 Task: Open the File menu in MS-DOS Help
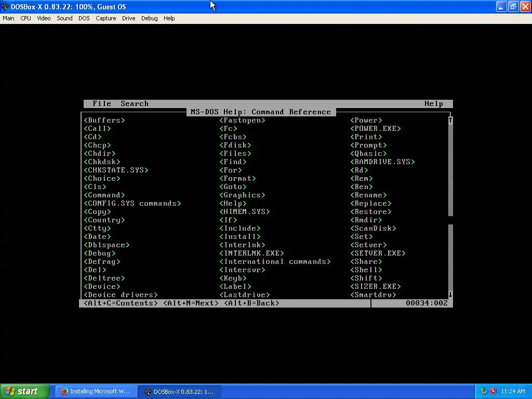coord(102,103)
